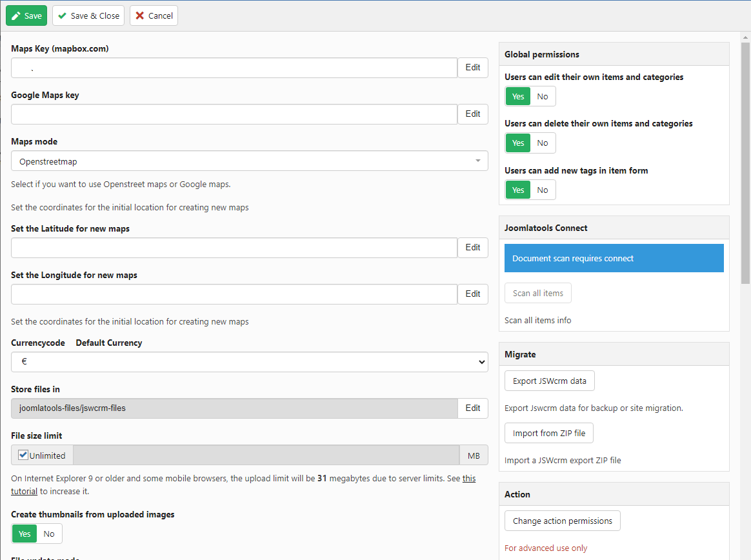Expand the Default Currency dropdown

click(x=249, y=362)
